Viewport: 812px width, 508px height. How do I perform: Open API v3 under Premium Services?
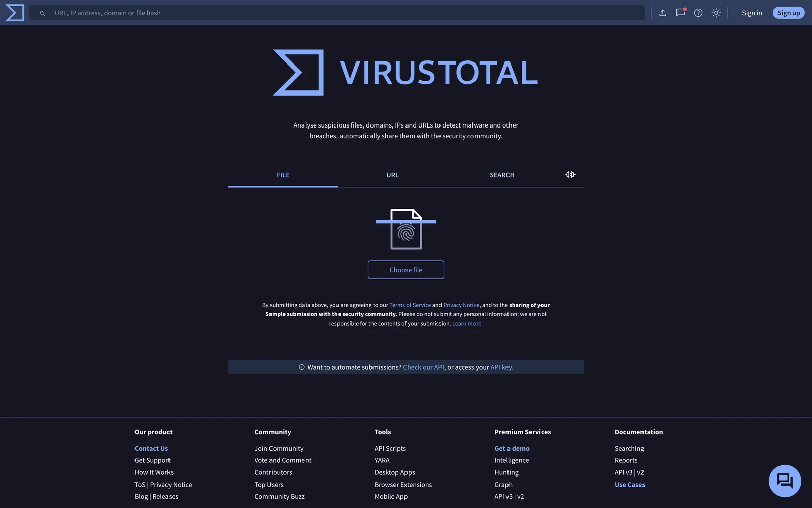click(503, 497)
